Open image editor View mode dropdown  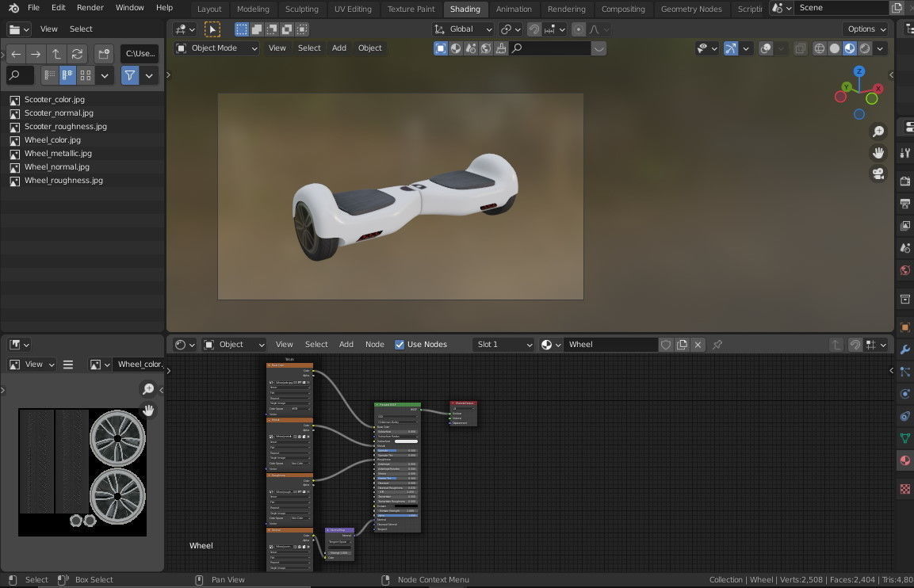(32, 365)
